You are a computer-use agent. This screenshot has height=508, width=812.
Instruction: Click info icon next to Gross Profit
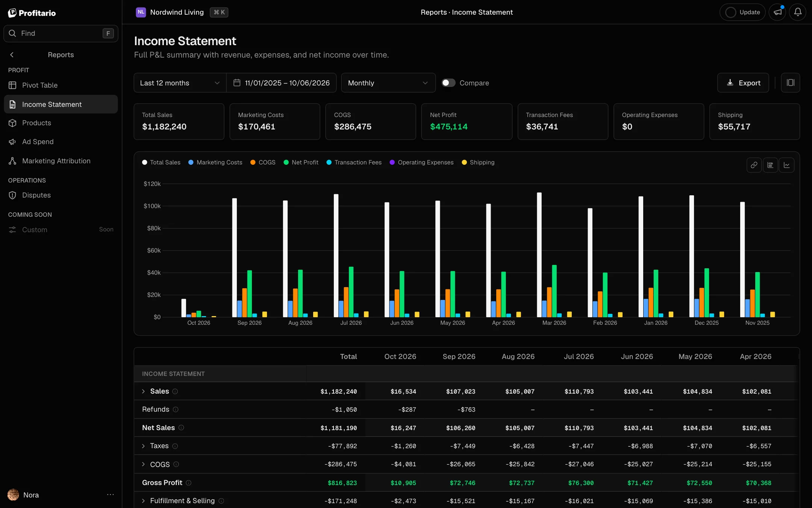(x=189, y=483)
